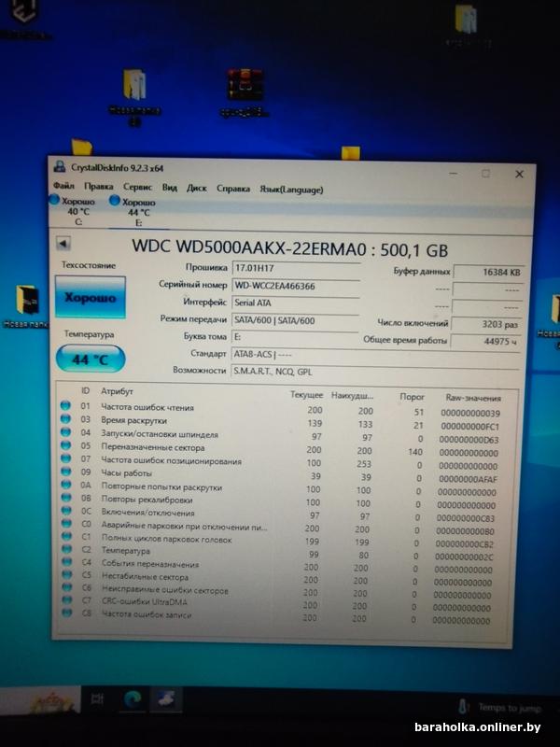560x747 pixels.
Task: Click status icon for Запуски/остановки шпинделя
Action: (65, 432)
